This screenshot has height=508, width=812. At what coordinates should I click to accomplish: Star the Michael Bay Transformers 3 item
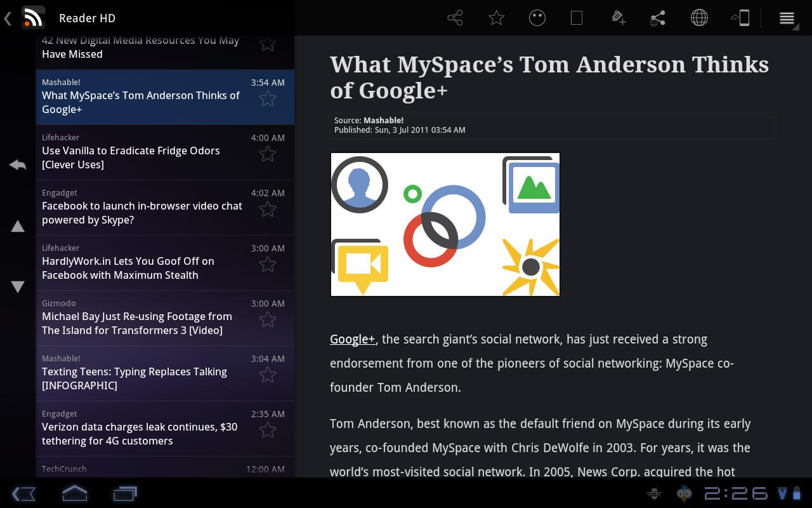(268, 319)
